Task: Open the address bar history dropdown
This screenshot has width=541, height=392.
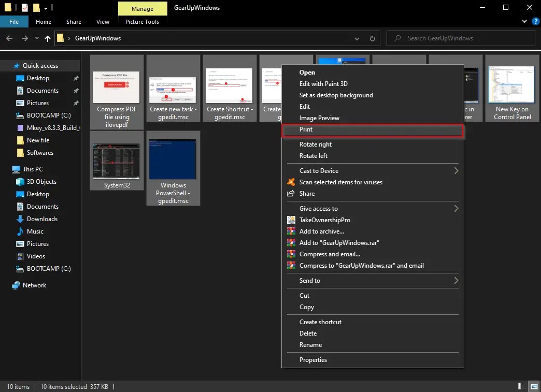Action: 357,38
